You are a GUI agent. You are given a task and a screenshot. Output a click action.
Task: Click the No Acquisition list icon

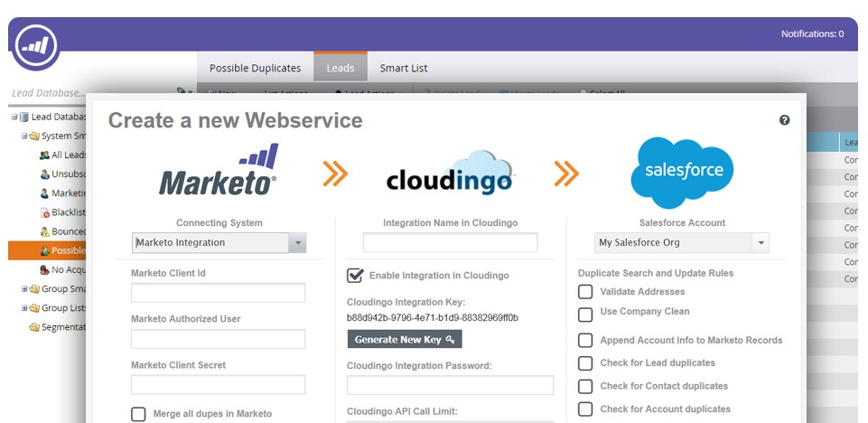pyautogui.click(x=45, y=269)
